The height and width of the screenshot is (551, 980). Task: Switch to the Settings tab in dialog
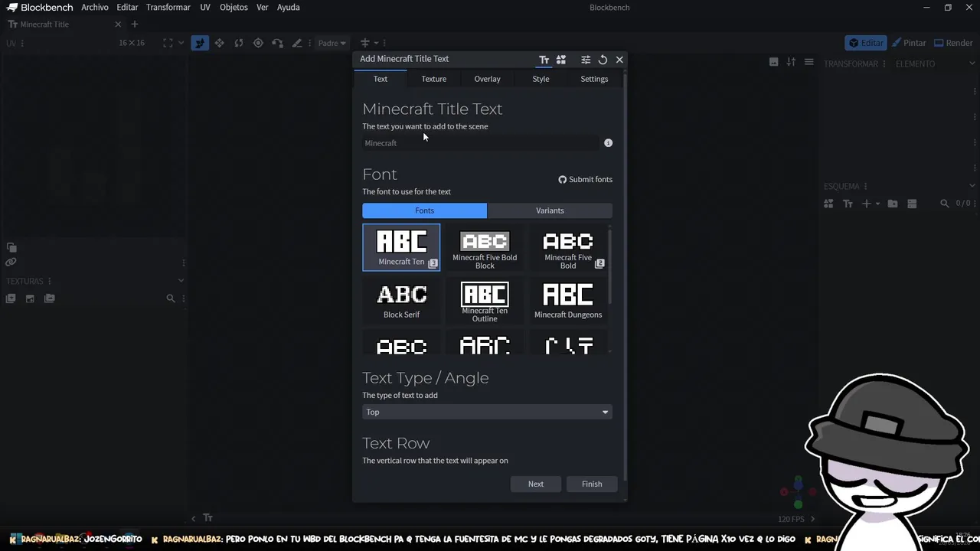[x=594, y=79]
